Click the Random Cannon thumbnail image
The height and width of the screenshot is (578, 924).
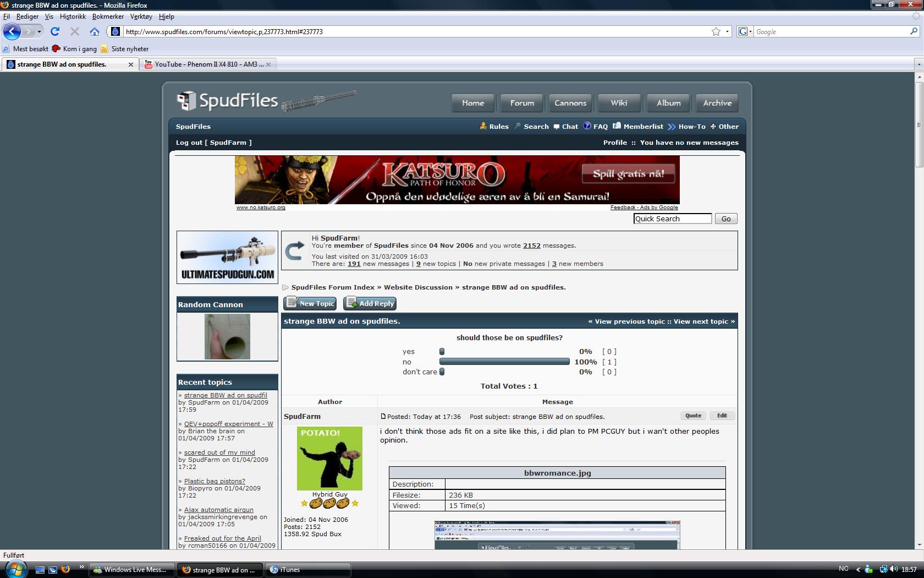227,336
